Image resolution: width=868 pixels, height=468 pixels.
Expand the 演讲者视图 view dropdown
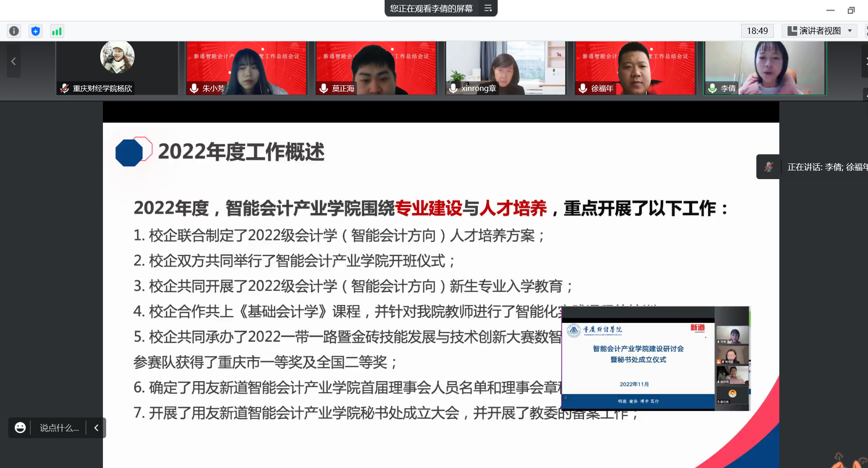[x=850, y=31]
